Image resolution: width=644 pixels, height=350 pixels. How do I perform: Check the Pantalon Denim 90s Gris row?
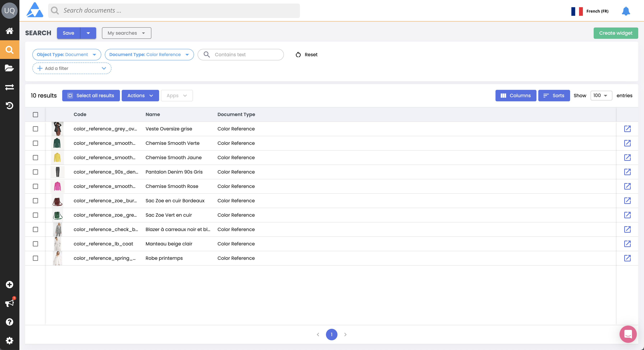[35, 172]
